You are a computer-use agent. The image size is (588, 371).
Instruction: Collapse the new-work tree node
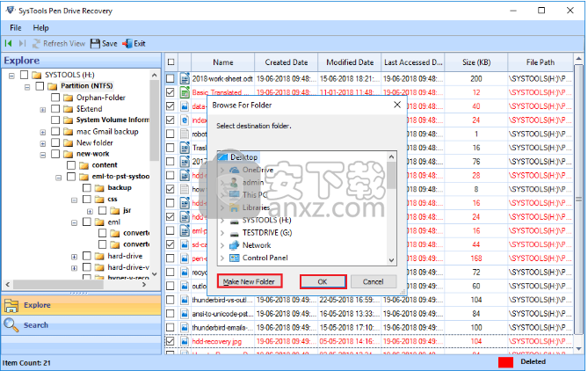[x=43, y=155]
